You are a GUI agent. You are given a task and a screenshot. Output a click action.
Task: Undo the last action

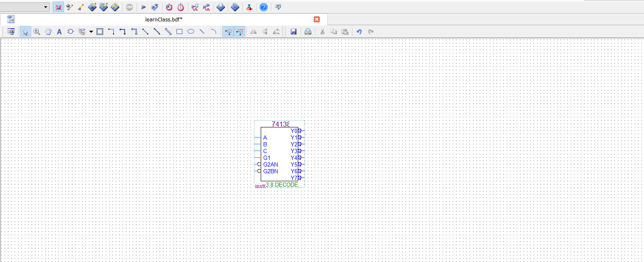click(x=359, y=32)
